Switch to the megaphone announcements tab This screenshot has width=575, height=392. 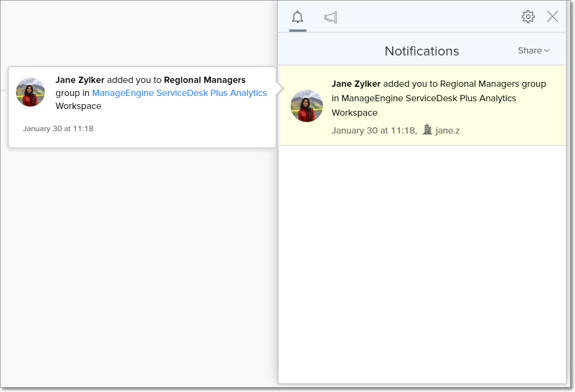pos(331,18)
